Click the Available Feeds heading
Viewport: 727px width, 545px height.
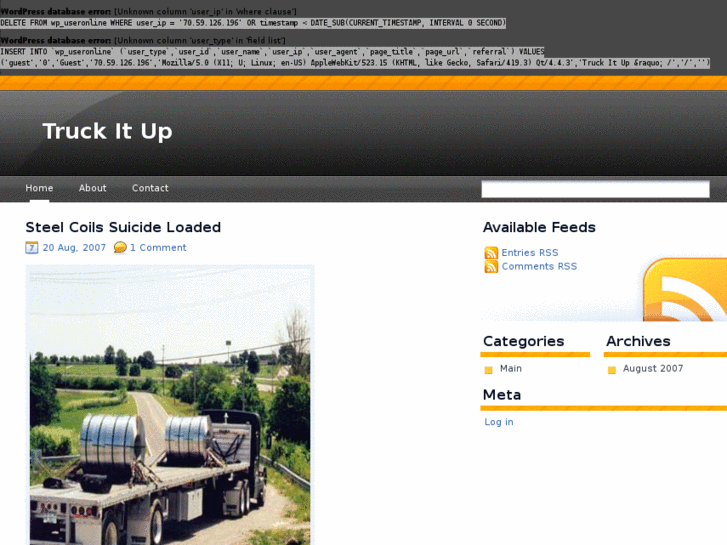pos(539,227)
